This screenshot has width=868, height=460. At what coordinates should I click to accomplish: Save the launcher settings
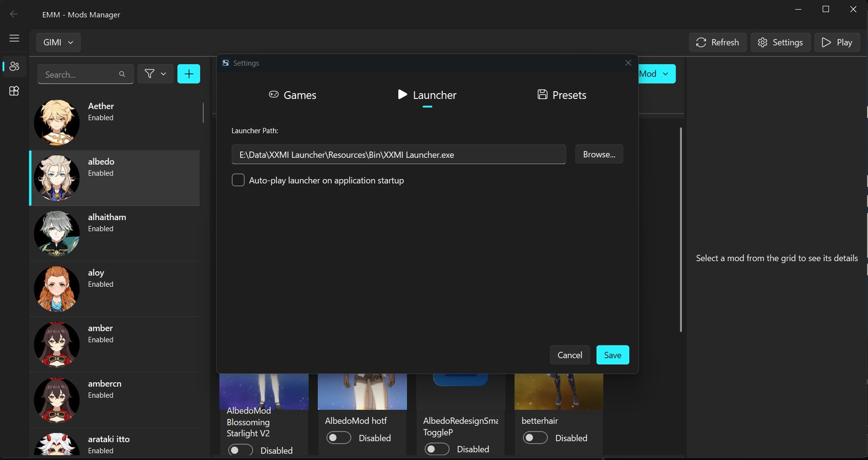coord(612,355)
